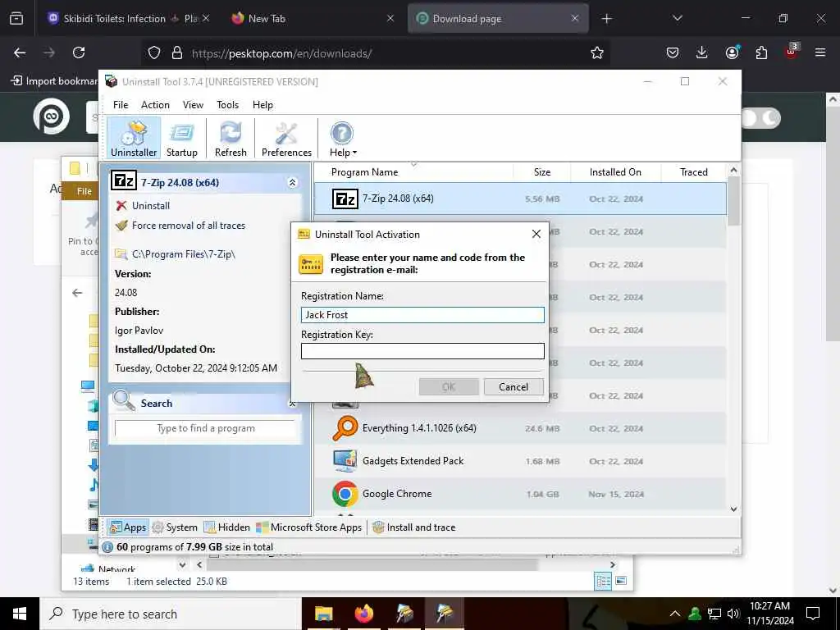Viewport: 840px width, 630px height.
Task: Open the Tools menu
Action: (x=228, y=105)
